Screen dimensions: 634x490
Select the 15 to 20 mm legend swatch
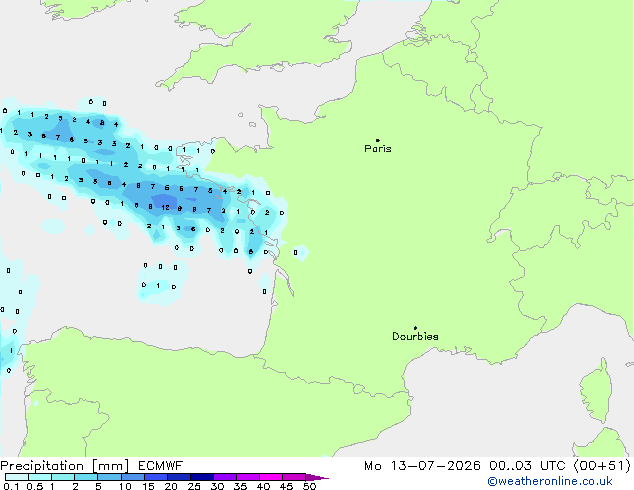(x=155, y=477)
